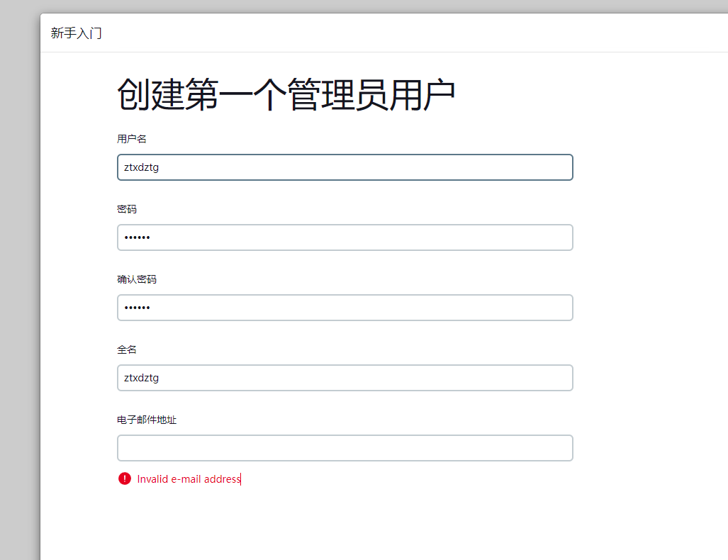This screenshot has width=728, height=560.
Task: Focus the 全名 full name field
Action: [345, 378]
